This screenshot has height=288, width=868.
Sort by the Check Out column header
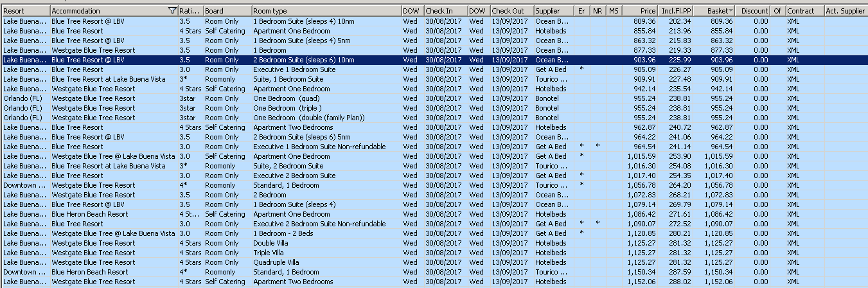(x=511, y=11)
